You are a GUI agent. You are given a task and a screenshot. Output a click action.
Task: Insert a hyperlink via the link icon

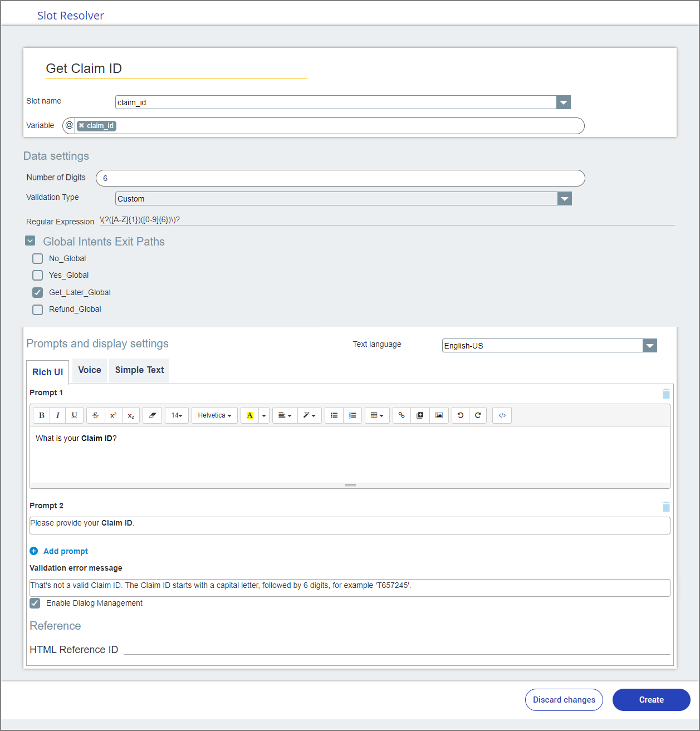click(402, 415)
